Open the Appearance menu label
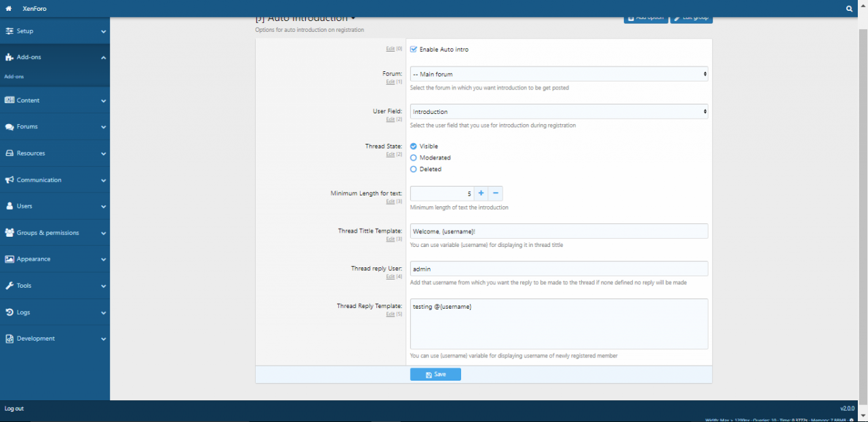 coord(34,259)
